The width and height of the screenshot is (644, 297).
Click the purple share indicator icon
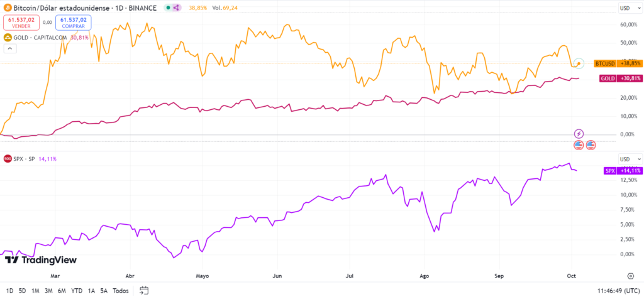tap(176, 8)
